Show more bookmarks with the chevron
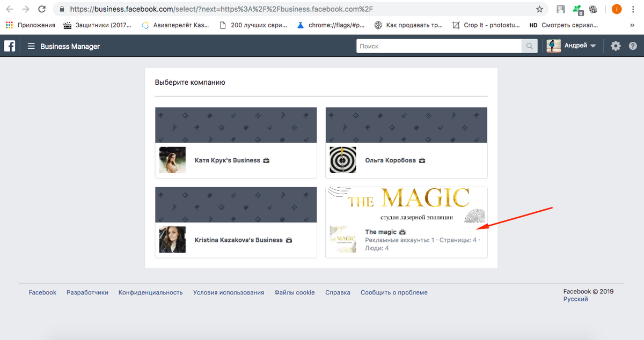Viewport: 644px width, 340px height. (x=632, y=25)
